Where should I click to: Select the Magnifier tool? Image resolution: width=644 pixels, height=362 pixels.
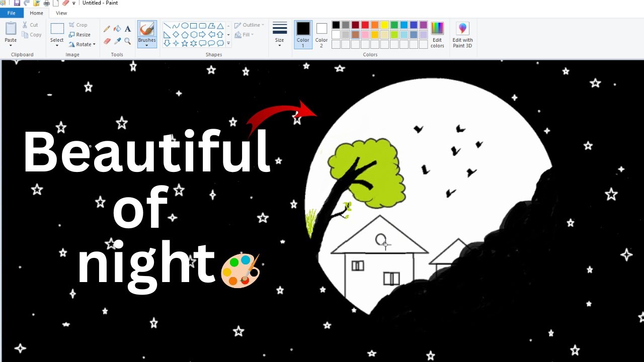tap(128, 41)
